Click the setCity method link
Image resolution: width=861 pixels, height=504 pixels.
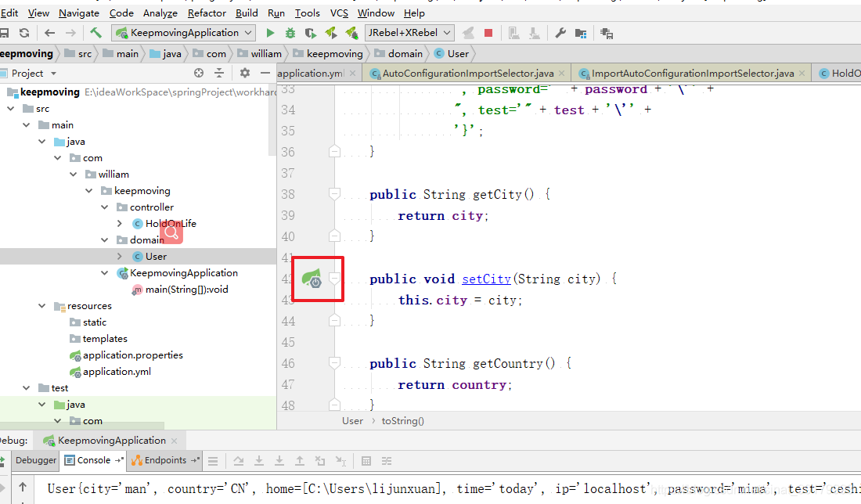[x=487, y=279]
